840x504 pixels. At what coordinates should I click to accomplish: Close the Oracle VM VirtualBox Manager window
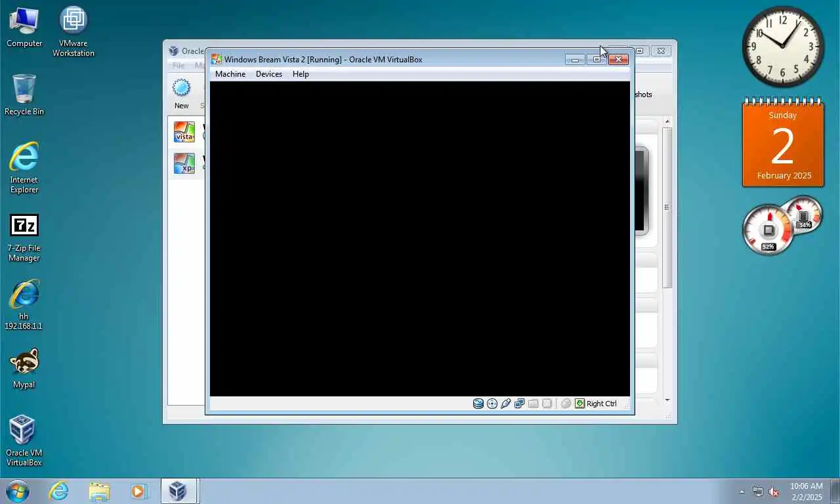[x=661, y=51]
